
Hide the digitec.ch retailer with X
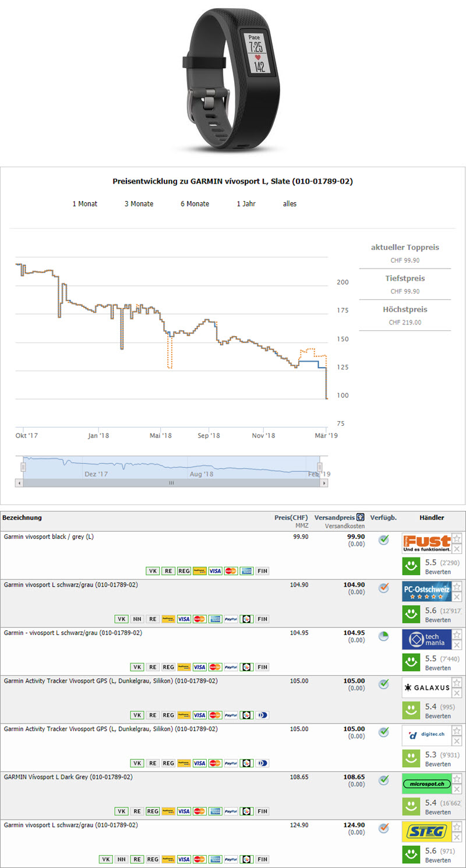point(457,742)
